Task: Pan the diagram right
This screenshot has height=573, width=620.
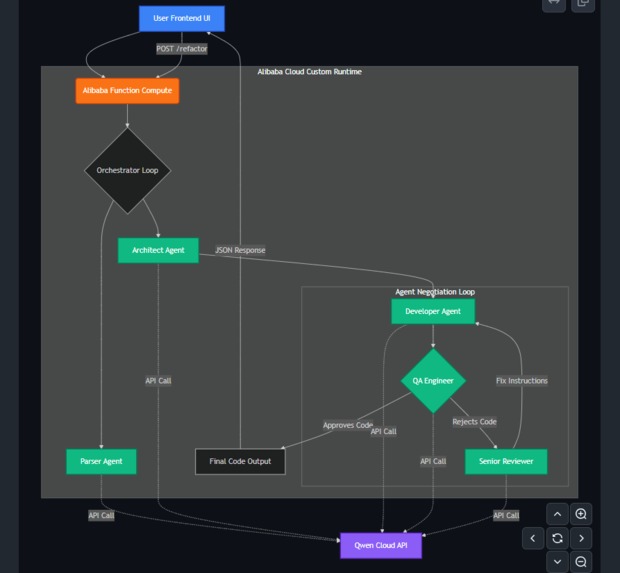Action: pyautogui.click(x=581, y=538)
